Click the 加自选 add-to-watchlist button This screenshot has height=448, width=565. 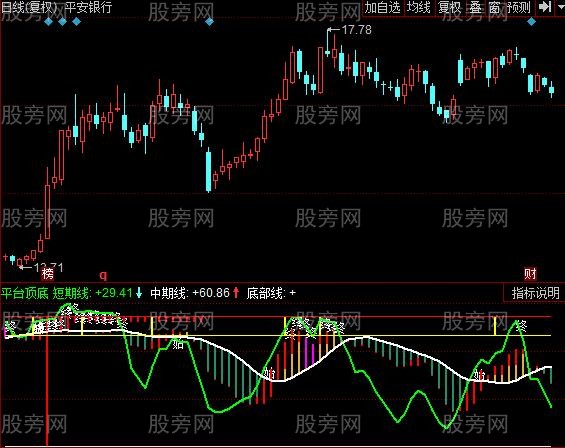click(382, 8)
